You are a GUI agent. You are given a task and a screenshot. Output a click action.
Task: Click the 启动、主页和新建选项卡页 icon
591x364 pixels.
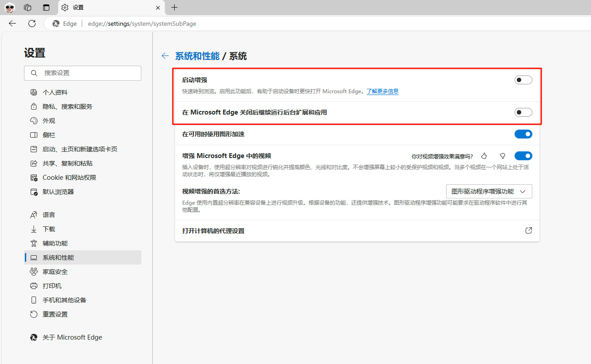[x=34, y=149]
